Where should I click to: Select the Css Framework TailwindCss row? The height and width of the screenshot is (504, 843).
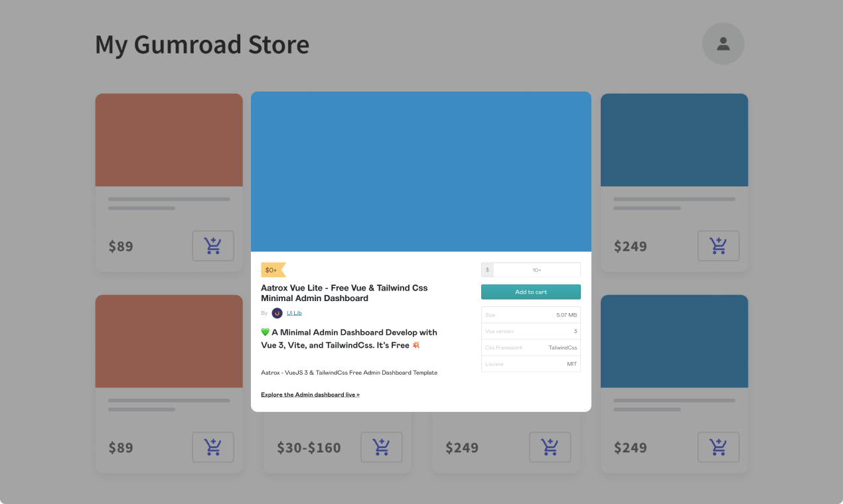pos(531,347)
